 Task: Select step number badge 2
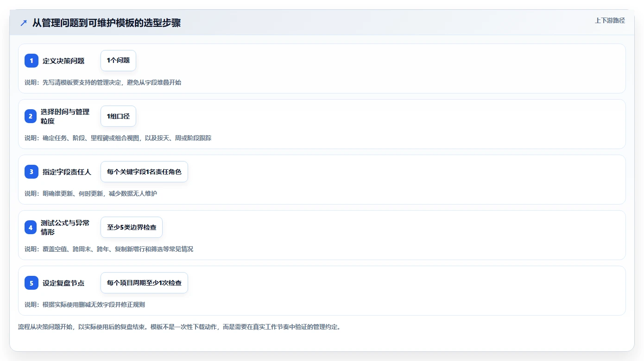point(31,116)
